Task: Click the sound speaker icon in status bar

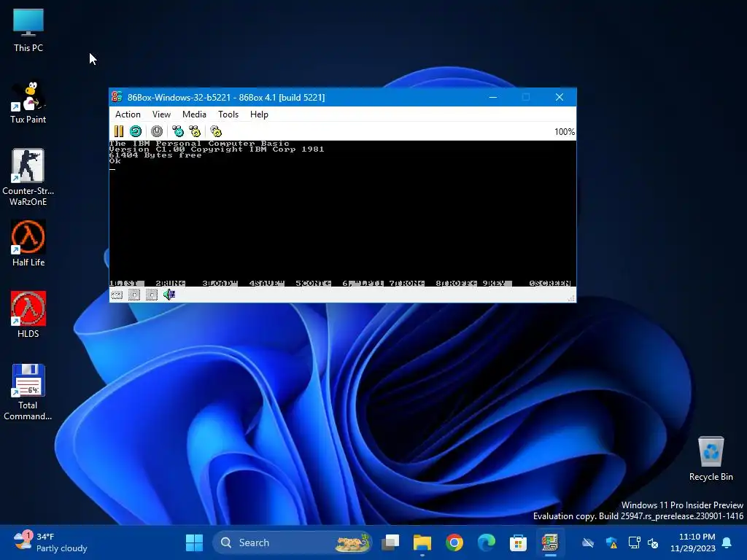Action: [x=169, y=295]
